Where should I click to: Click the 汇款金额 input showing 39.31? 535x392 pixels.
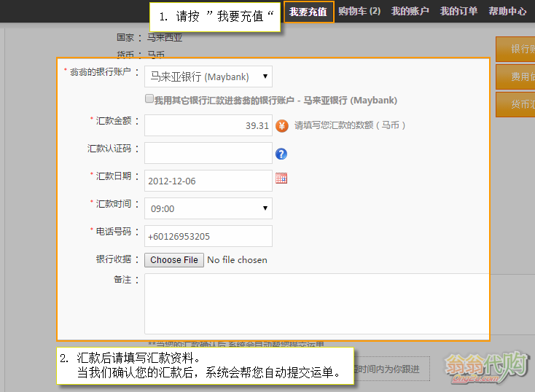click(208, 125)
